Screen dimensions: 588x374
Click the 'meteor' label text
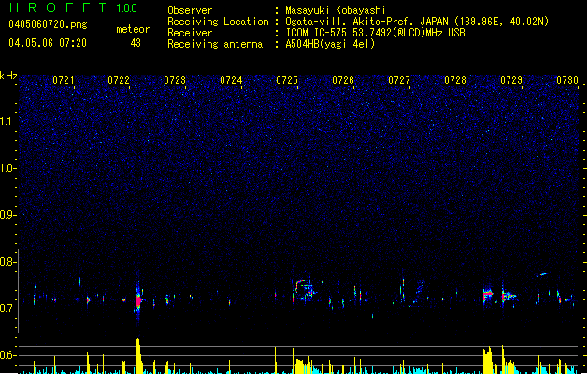point(133,29)
